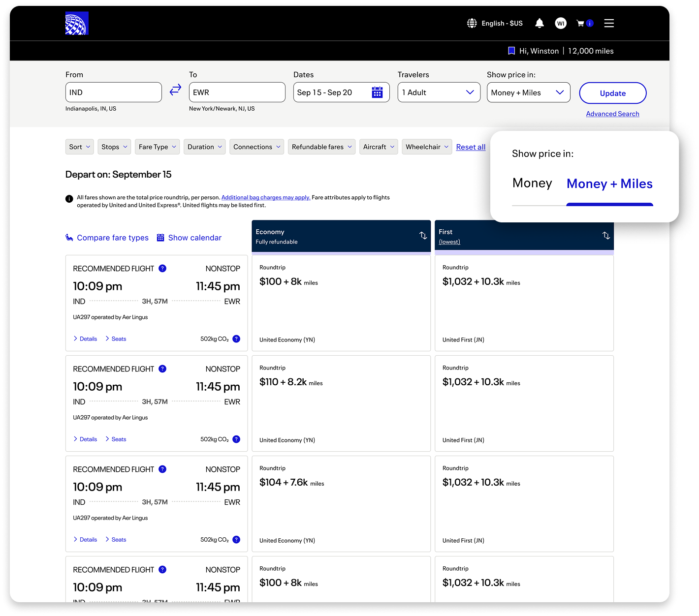
Task: Click the seat icon beside Compare fare types
Action: pyautogui.click(x=69, y=238)
